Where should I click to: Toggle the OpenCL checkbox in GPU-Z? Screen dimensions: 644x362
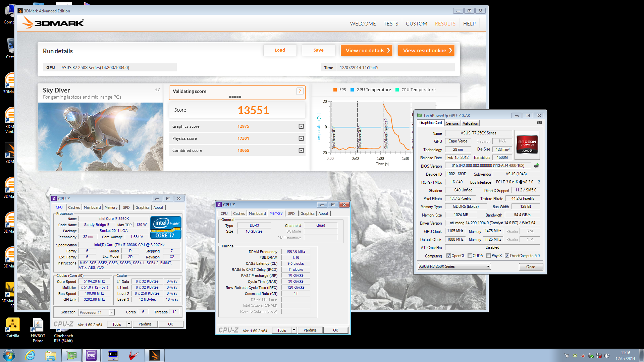pyautogui.click(x=448, y=256)
